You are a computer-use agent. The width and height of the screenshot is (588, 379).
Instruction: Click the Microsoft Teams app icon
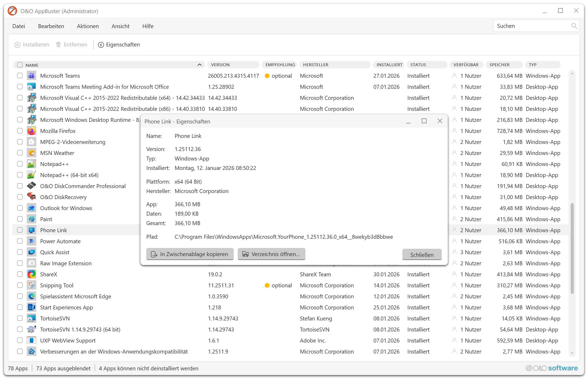point(32,76)
